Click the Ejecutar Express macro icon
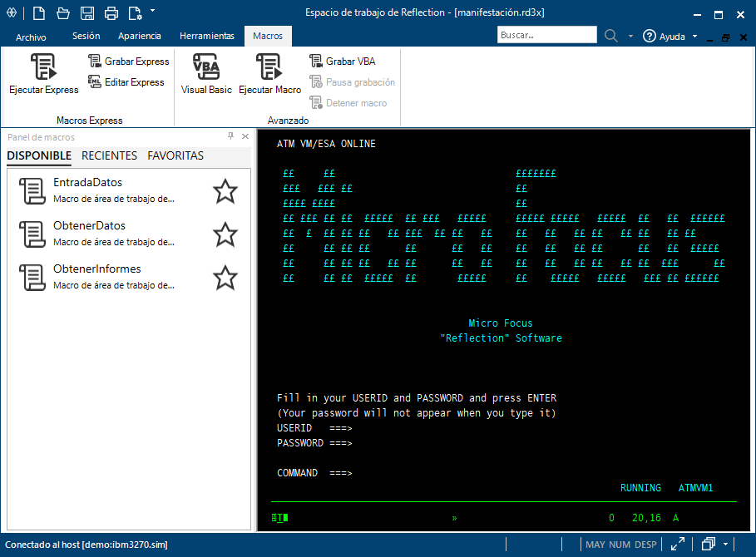This screenshot has height=557, width=756. click(43, 67)
